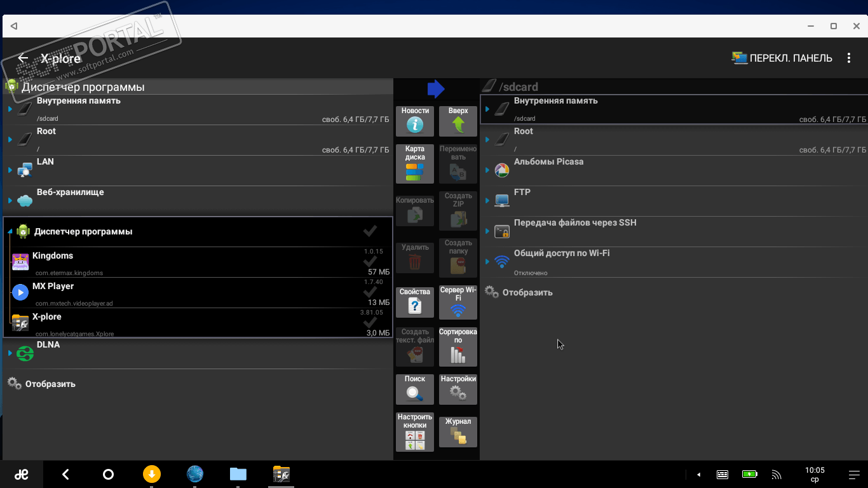Expand left panel Root entry

(x=10, y=140)
